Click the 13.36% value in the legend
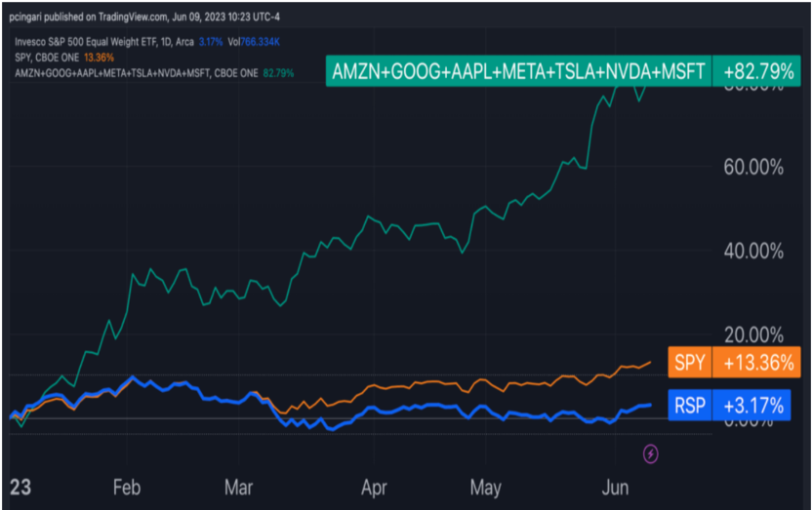 pos(99,58)
